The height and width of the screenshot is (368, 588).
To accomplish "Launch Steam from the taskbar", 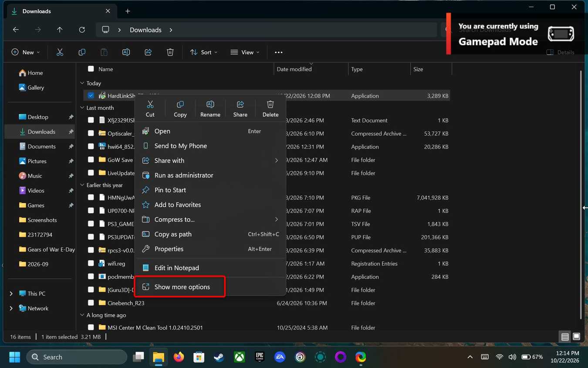I will 219,357.
